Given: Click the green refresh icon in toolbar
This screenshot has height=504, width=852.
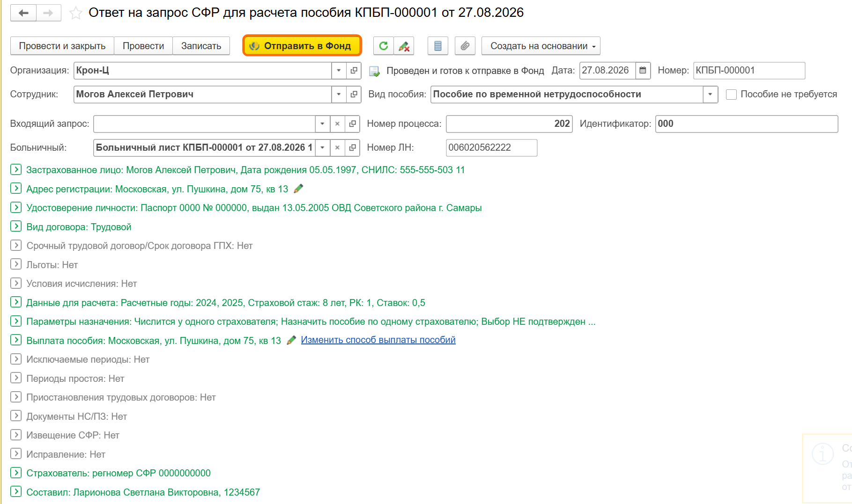Looking at the screenshot, I should tap(383, 46).
